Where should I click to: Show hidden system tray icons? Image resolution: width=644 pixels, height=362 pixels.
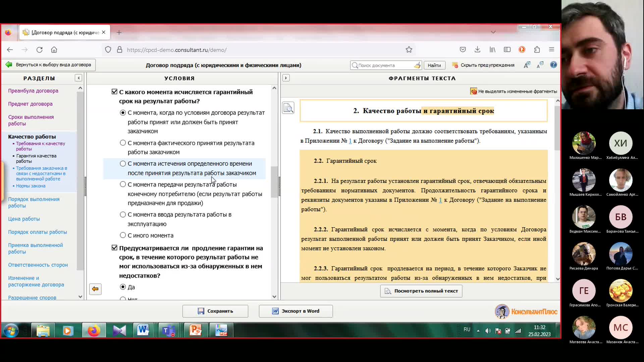click(478, 331)
